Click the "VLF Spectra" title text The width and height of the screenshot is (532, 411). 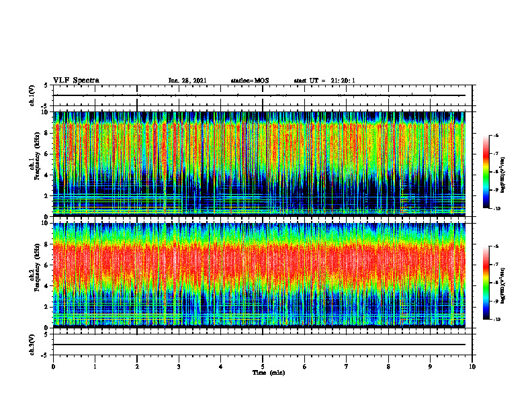tap(77, 81)
